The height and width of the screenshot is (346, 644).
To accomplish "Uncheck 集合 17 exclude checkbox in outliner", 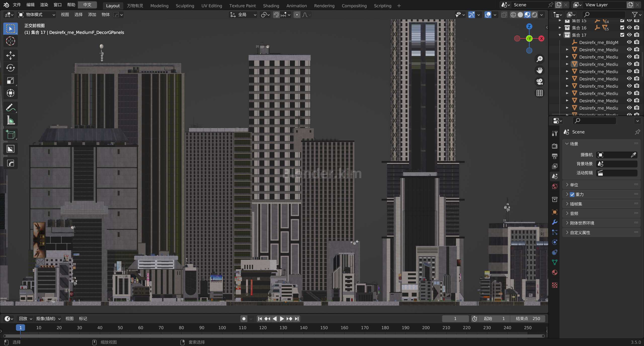I will click(x=622, y=35).
